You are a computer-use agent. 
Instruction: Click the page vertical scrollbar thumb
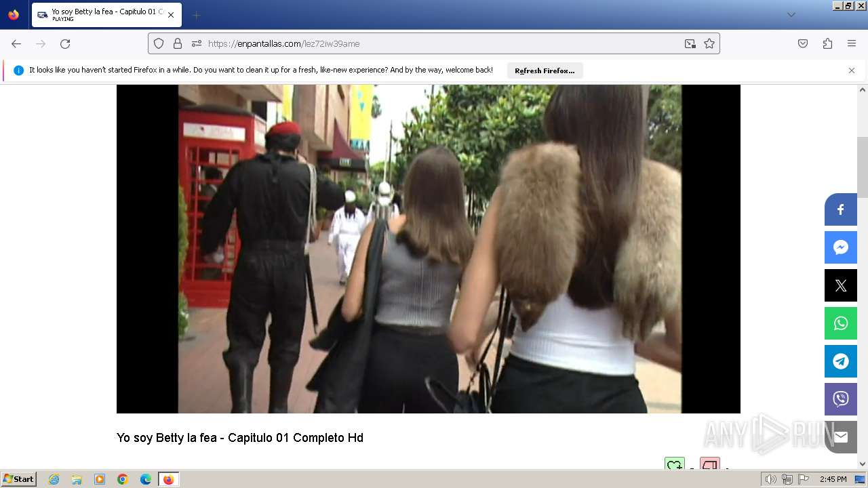tap(863, 167)
